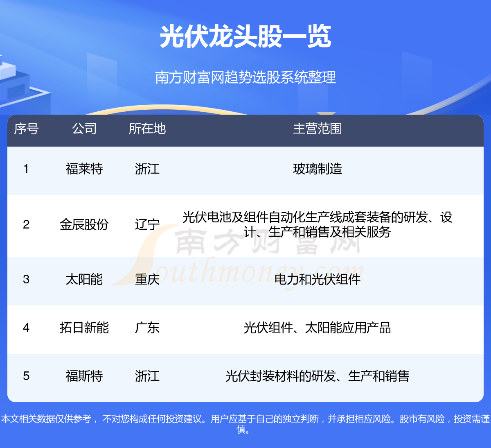Select the 拓日新能 company cell
491x448 pixels.
84,328
